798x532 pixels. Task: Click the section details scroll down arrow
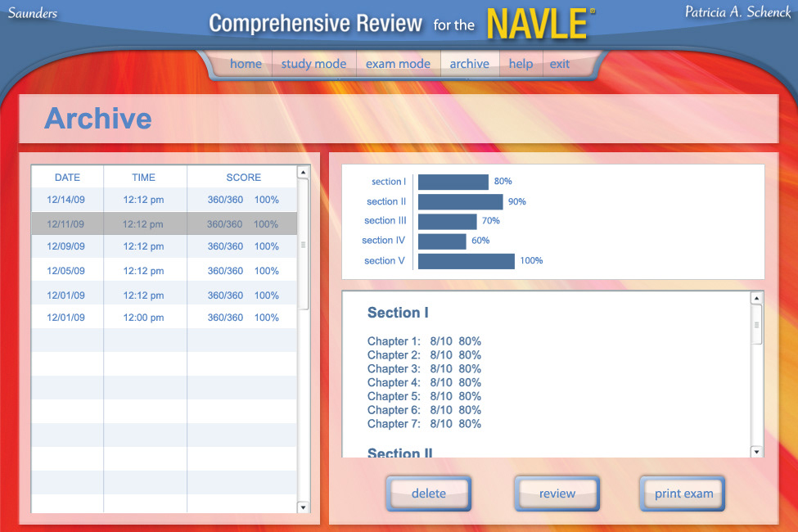tap(757, 452)
